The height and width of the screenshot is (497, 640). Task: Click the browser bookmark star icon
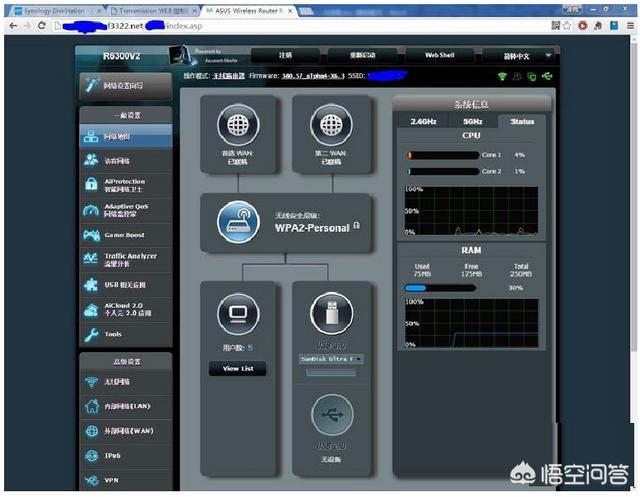click(567, 26)
